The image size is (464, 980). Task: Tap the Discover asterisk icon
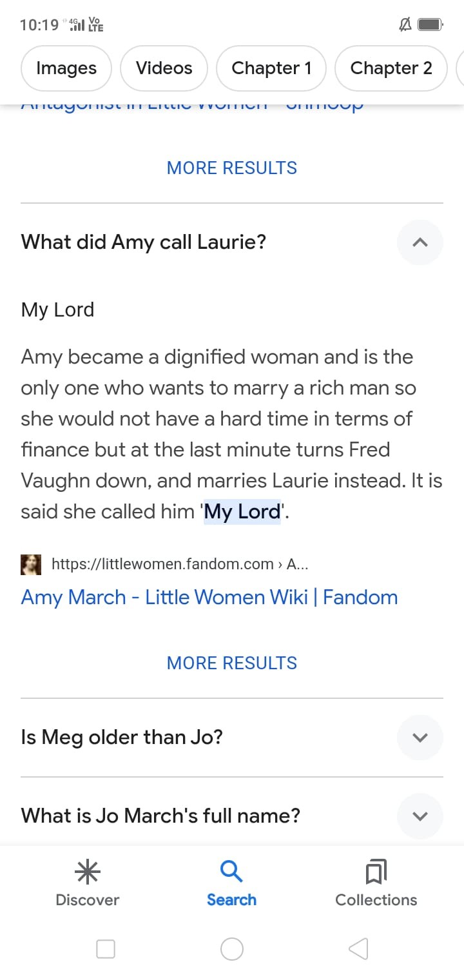tap(88, 872)
